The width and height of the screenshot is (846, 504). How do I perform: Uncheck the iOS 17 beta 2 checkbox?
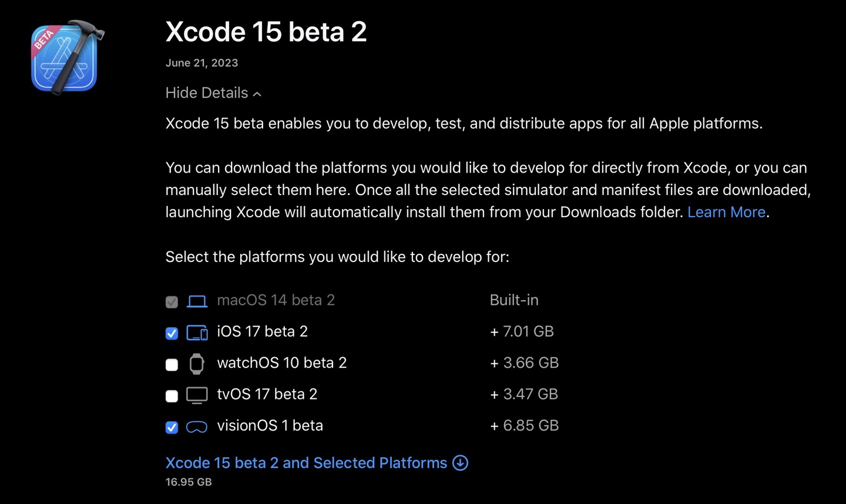tap(172, 333)
